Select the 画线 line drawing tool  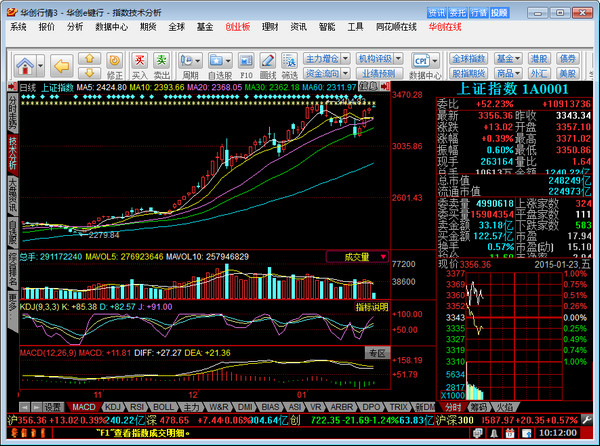267,65
